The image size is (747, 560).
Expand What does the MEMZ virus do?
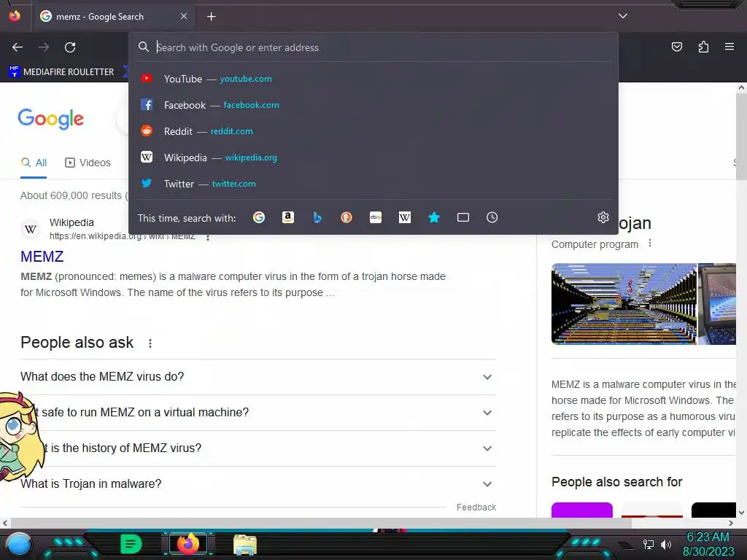point(258,377)
